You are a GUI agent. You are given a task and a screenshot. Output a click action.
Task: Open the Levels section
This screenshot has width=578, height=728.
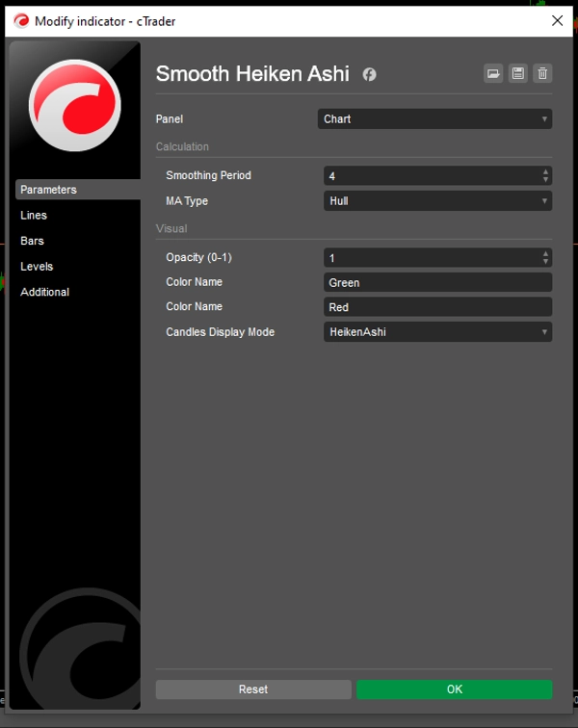tap(37, 267)
